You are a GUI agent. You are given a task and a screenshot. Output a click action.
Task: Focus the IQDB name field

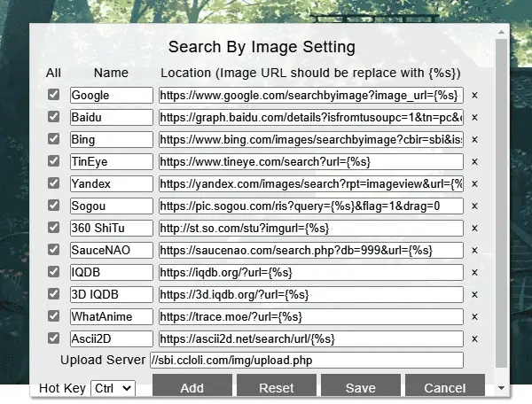click(x=112, y=272)
